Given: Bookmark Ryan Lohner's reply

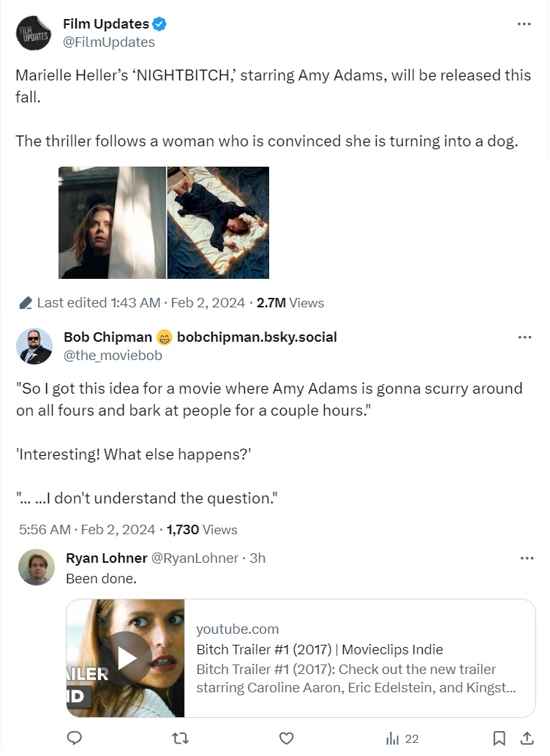Looking at the screenshot, I should (499, 738).
